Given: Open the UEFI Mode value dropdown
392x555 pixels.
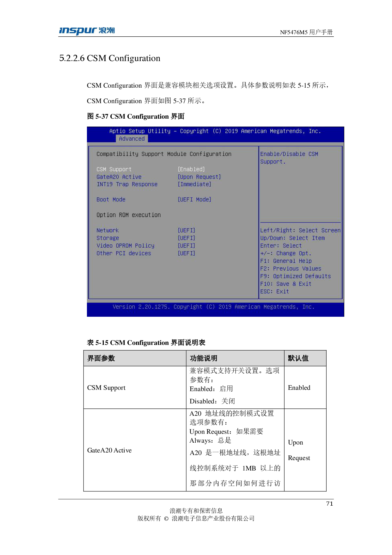Looking at the screenshot, I should (x=194, y=199).
